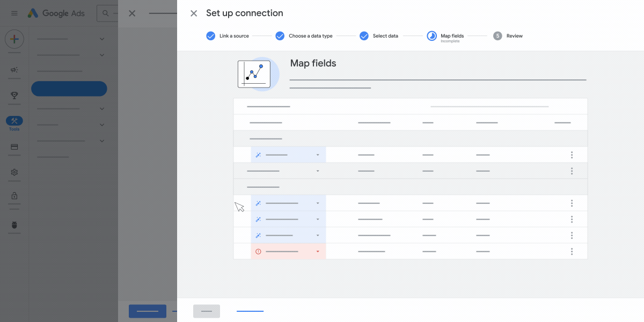This screenshot has width=644, height=322.
Task: Close the Set up connection dialog
Action: coord(194,13)
